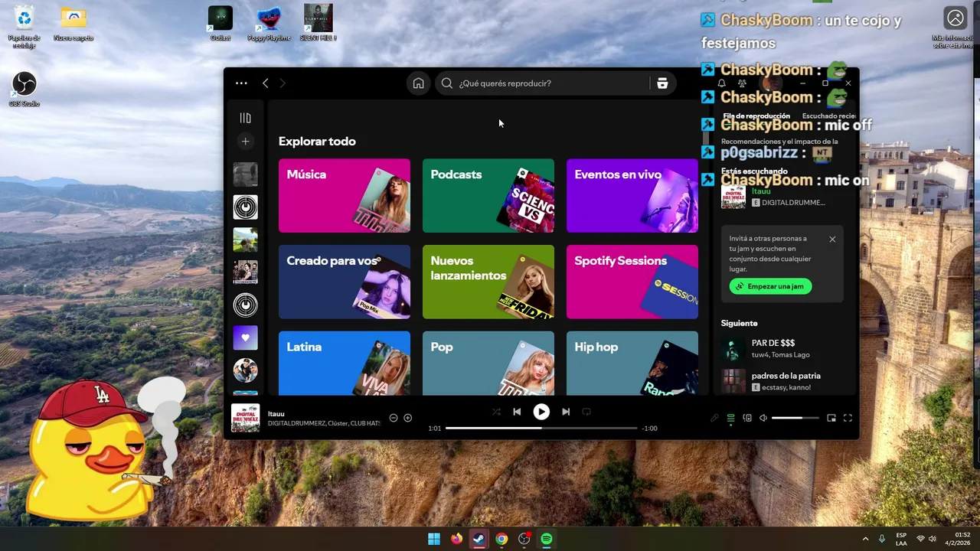This screenshot has width=980, height=551.
Task: Click the plus to create playlist
Action: point(245,142)
